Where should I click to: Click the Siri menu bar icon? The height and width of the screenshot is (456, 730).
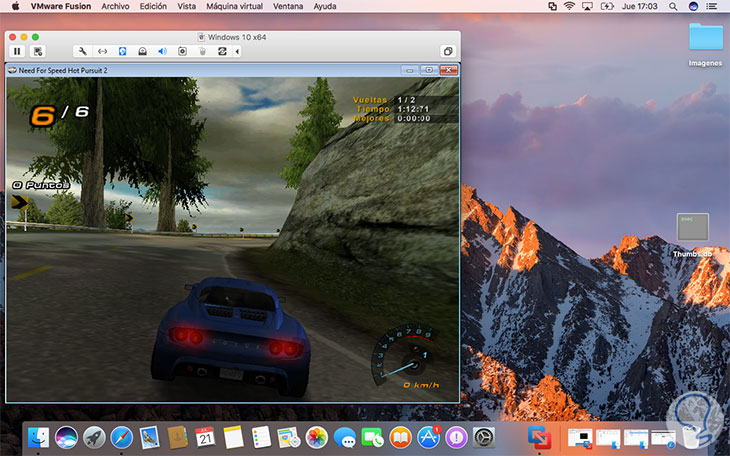coord(693,6)
